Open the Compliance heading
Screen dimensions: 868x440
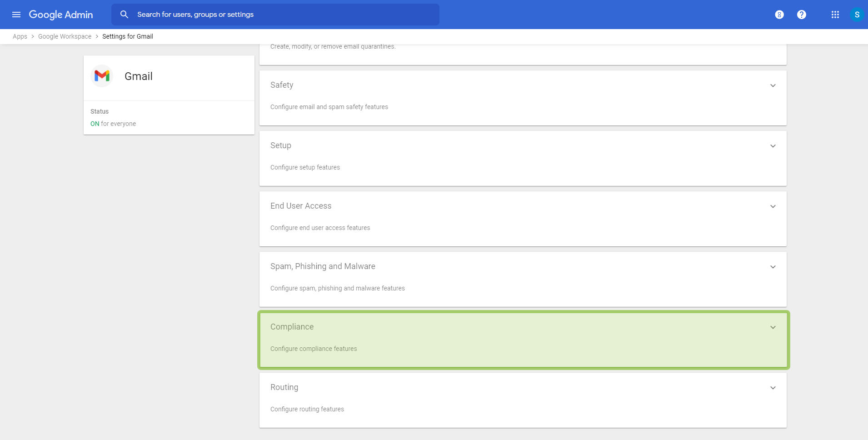(292, 327)
